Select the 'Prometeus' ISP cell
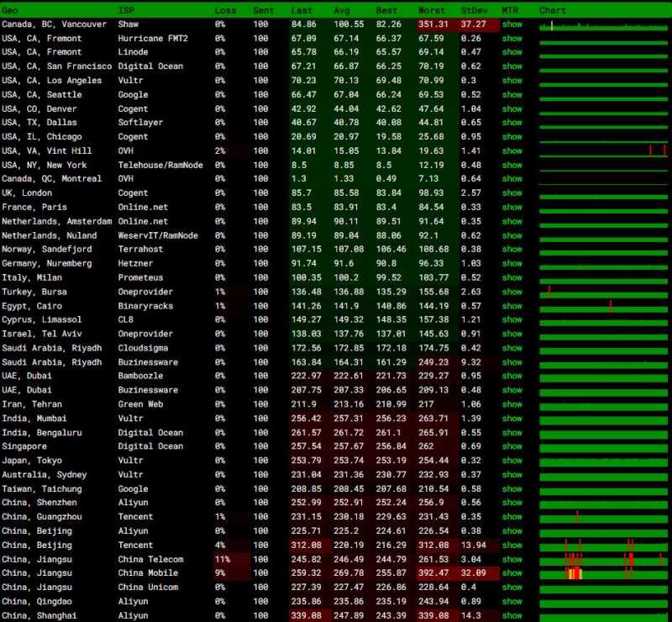672x622 pixels. coord(140,277)
